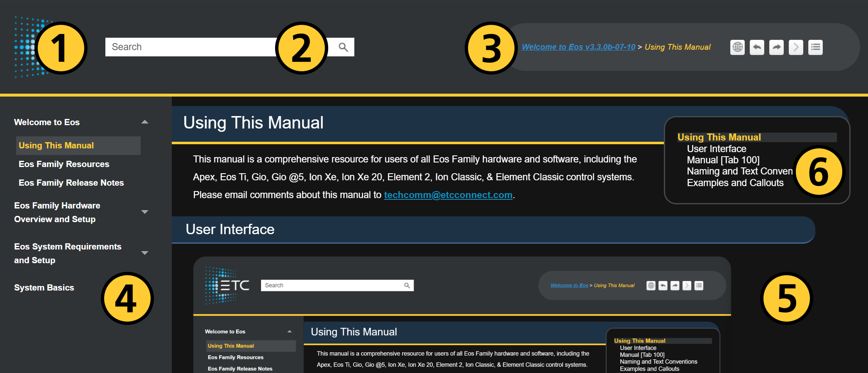
Task: Click the techcomm@etcconnect.com email link
Action: pos(448,195)
